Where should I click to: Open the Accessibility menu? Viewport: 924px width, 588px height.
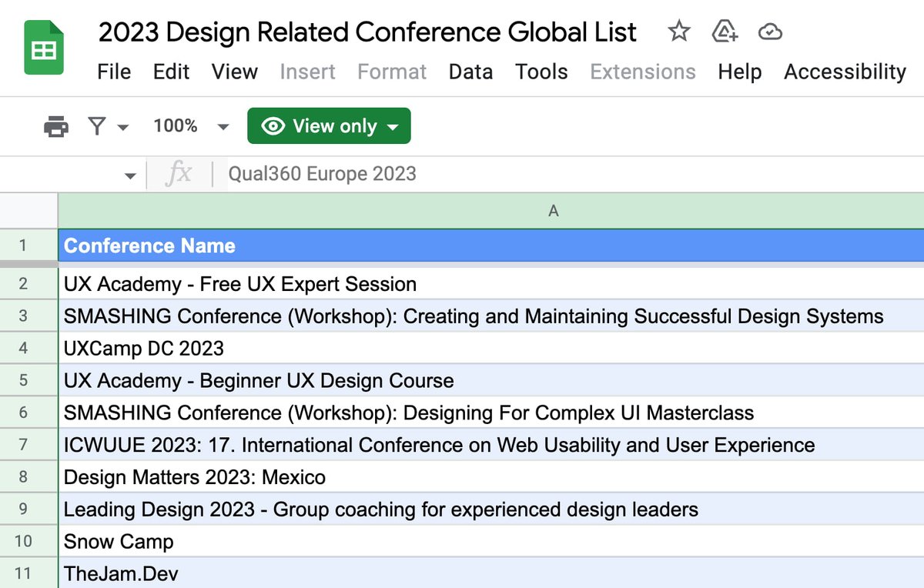coord(845,72)
